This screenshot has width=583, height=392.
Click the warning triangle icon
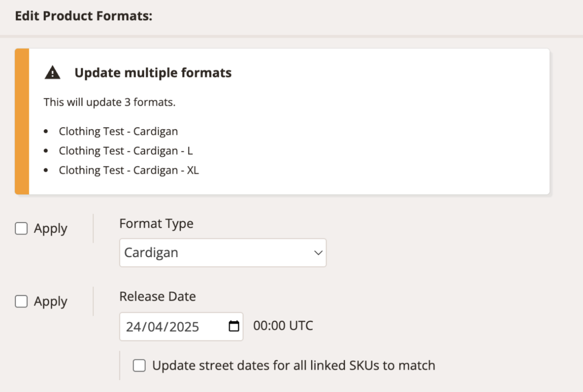coord(53,73)
